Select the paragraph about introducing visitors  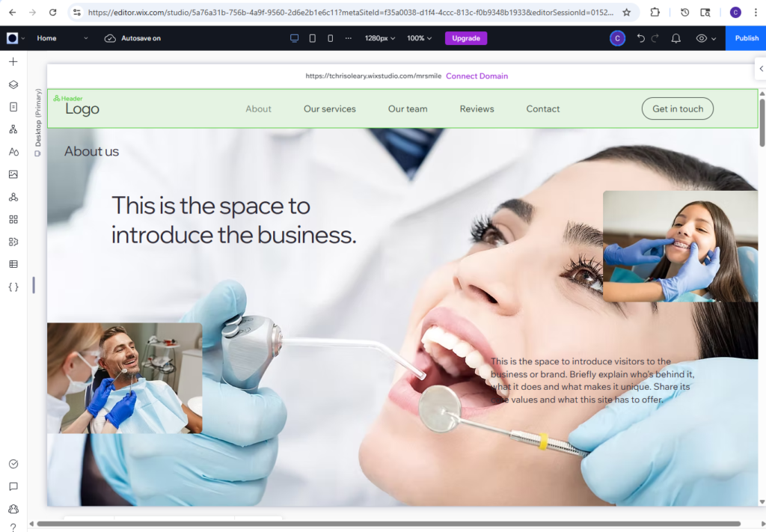point(592,381)
